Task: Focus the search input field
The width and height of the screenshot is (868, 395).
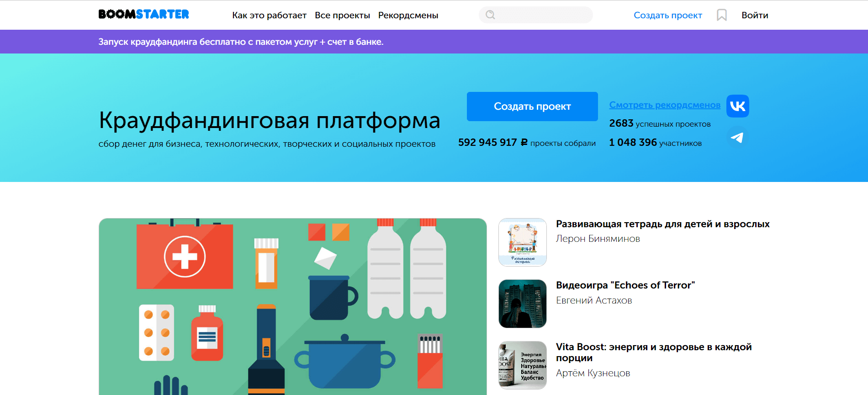Action: click(536, 15)
